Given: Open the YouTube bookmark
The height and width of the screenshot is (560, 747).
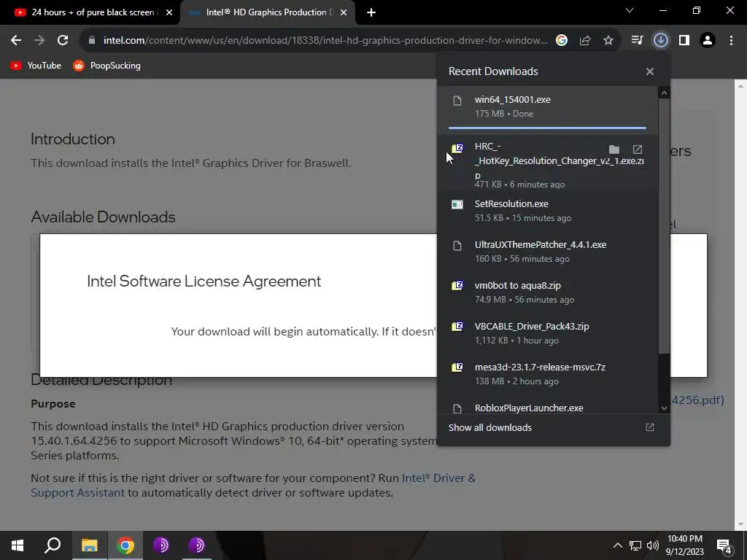Looking at the screenshot, I should 36,66.
